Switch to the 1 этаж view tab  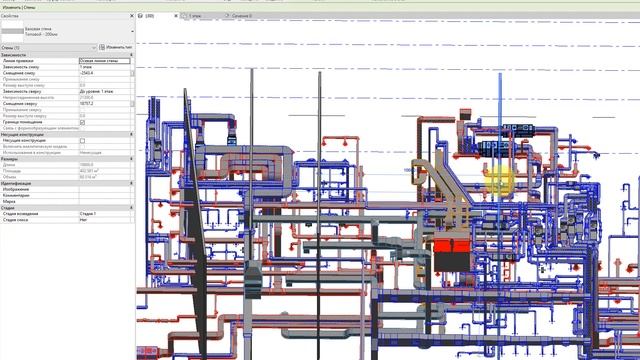tap(195, 16)
